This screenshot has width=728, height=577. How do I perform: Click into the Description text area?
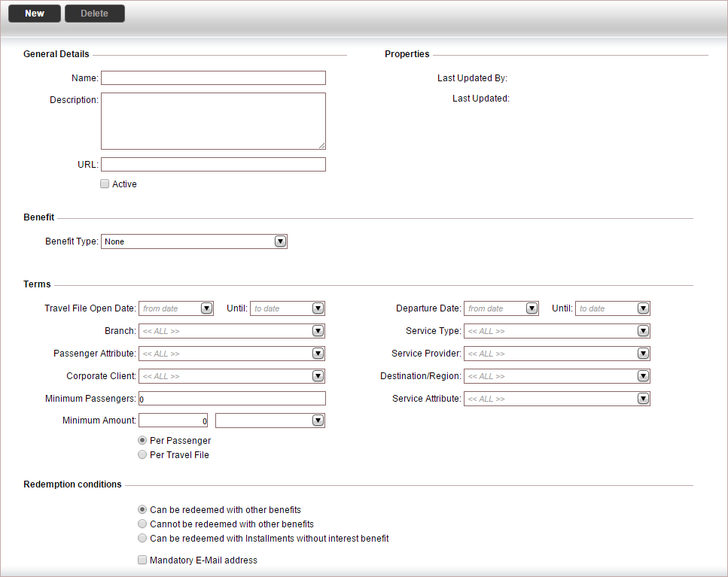[x=213, y=121]
